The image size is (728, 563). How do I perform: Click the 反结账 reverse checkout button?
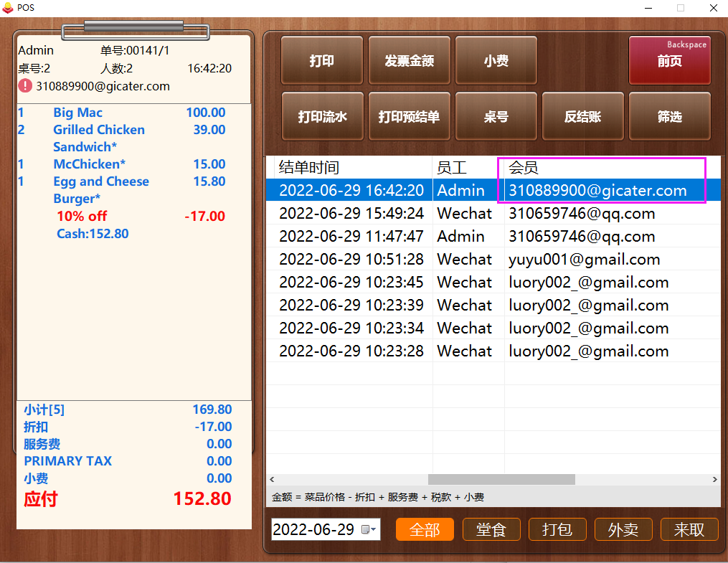(x=582, y=116)
